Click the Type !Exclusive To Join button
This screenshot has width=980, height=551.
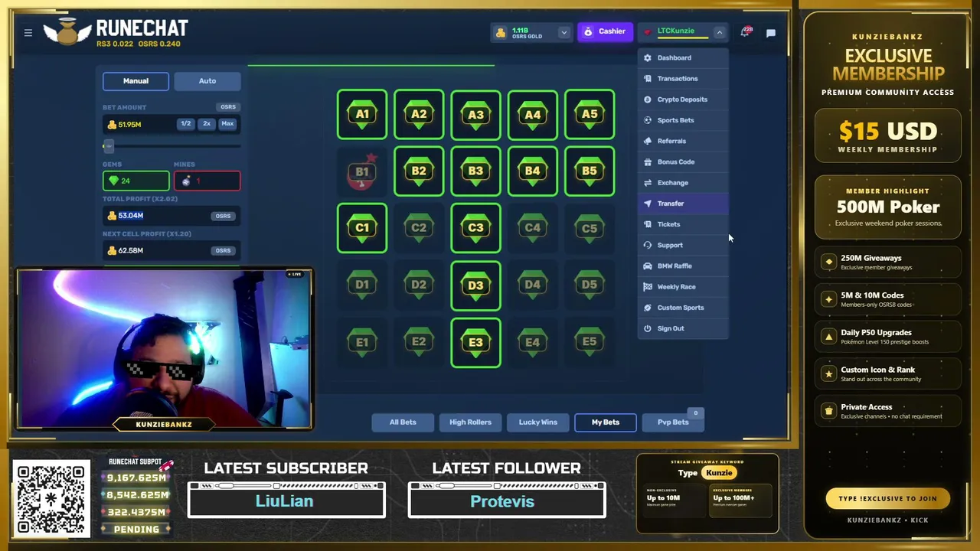[887, 499]
